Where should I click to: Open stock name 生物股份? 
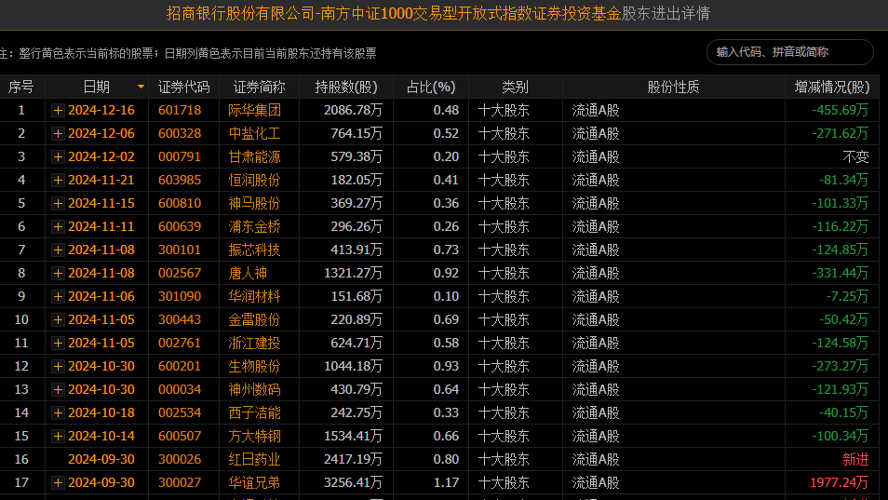click(x=254, y=366)
